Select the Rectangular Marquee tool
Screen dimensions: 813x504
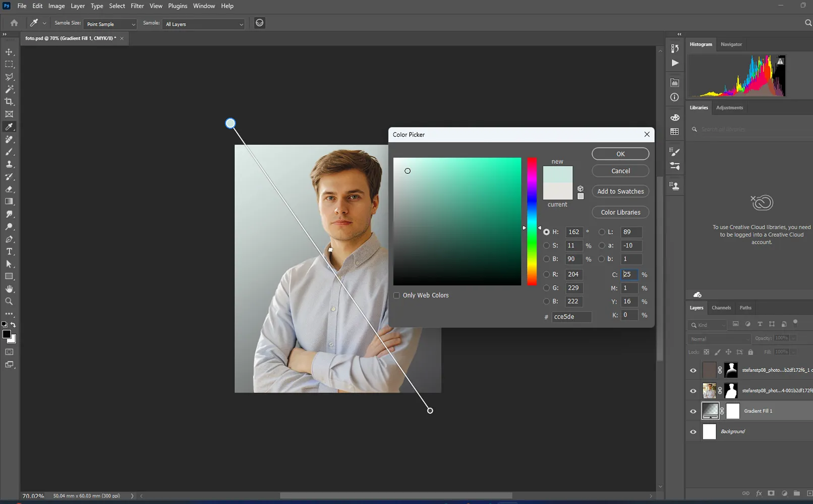coord(9,65)
